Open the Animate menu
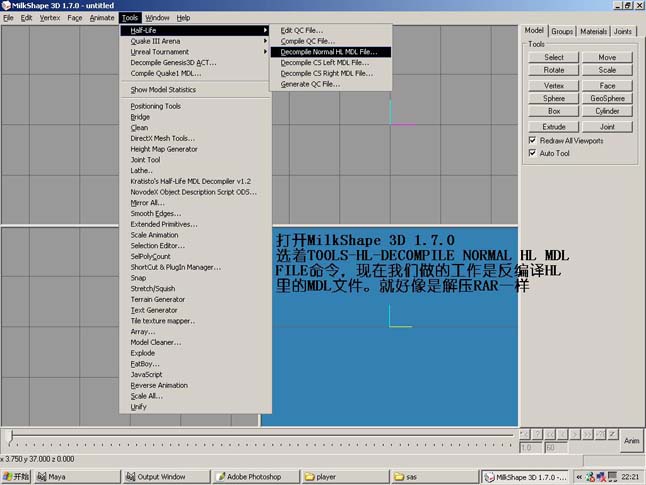 [x=102, y=18]
